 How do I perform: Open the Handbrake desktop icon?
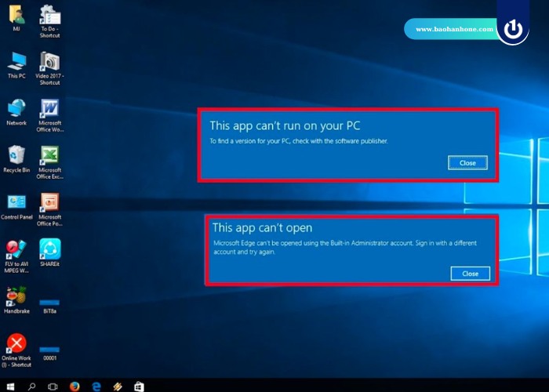coord(16,300)
